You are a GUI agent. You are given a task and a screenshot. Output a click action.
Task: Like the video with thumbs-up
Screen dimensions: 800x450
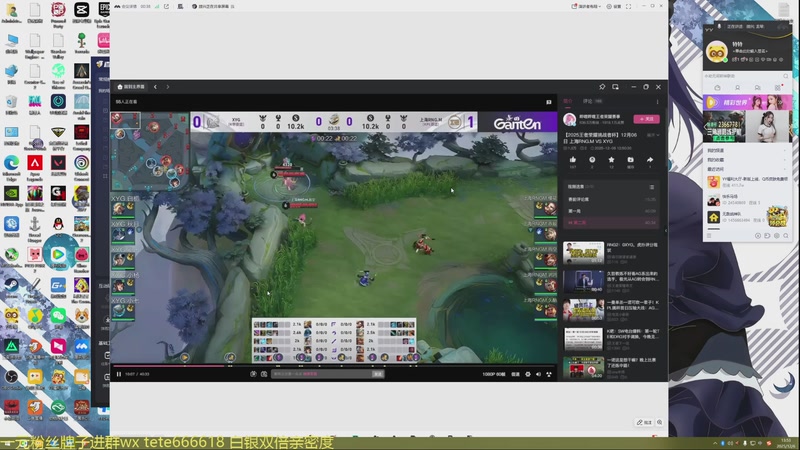572,162
